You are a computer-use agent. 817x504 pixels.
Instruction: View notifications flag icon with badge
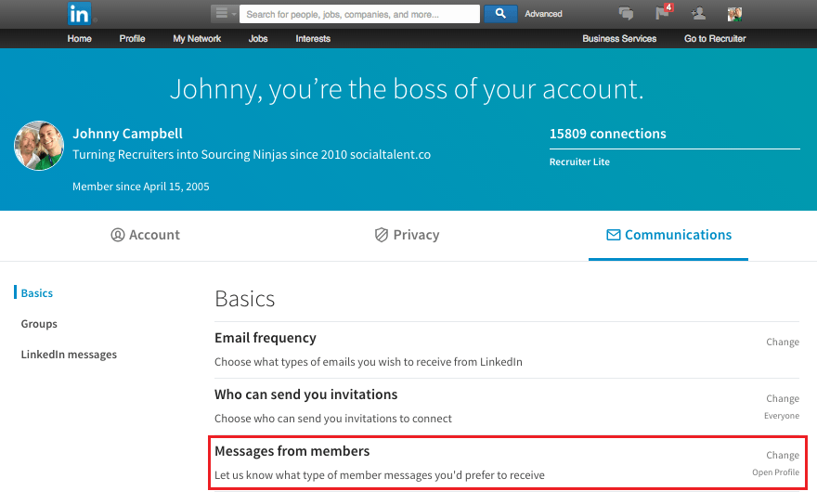pyautogui.click(x=663, y=12)
